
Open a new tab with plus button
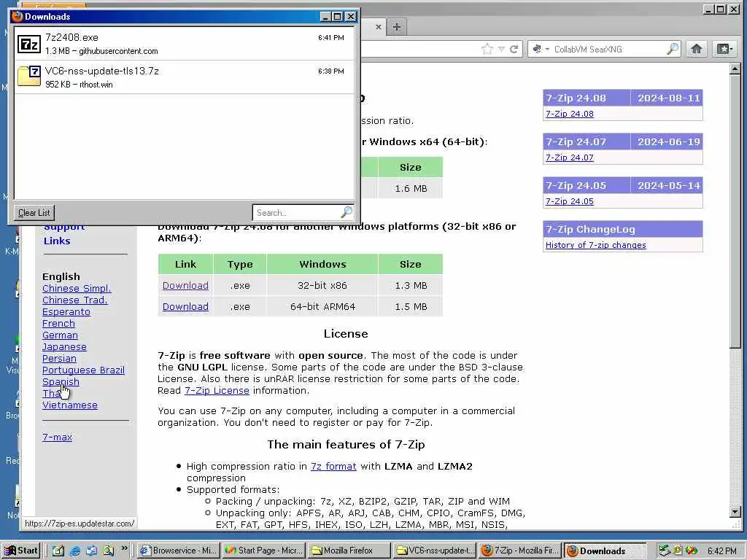click(396, 27)
